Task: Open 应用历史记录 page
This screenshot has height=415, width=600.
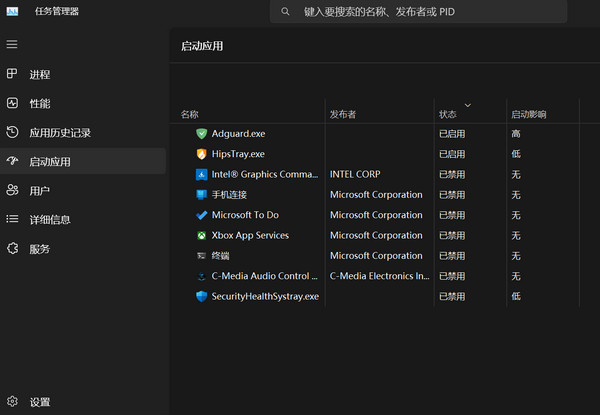Action: [83, 132]
